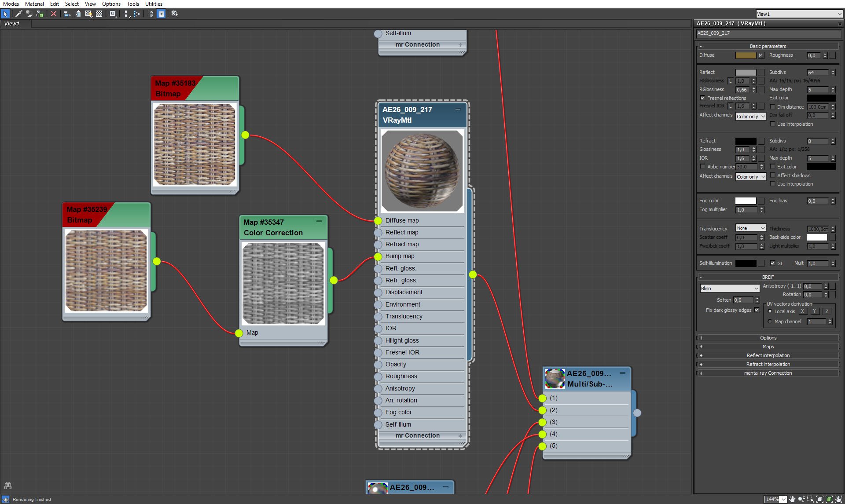
Task: Click the VRayMtl sphere preview thumbnail
Action: 421,170
